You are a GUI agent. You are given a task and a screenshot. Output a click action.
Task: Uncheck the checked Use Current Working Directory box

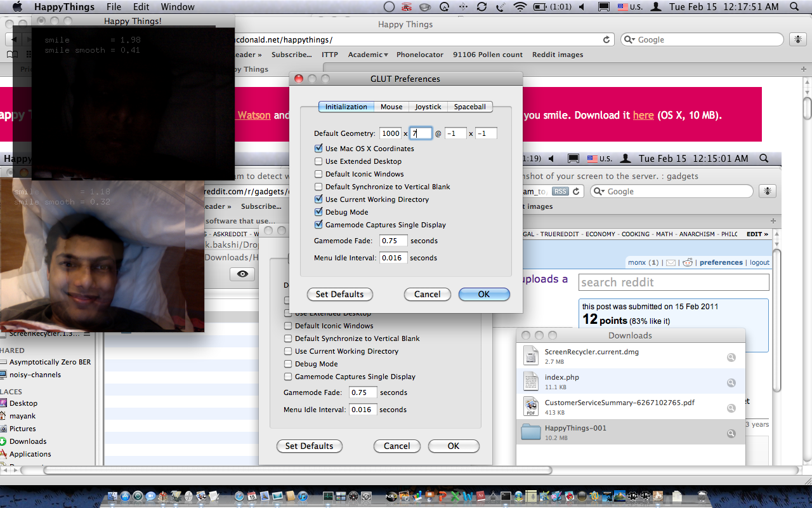coord(318,199)
